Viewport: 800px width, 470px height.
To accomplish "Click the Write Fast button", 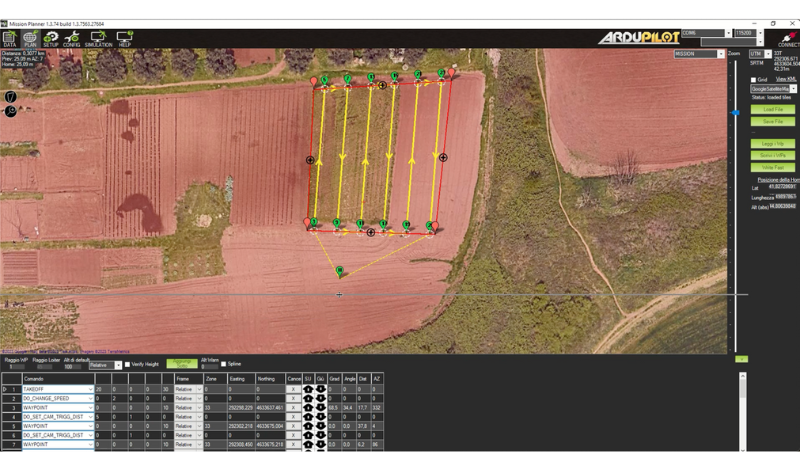I will (772, 167).
